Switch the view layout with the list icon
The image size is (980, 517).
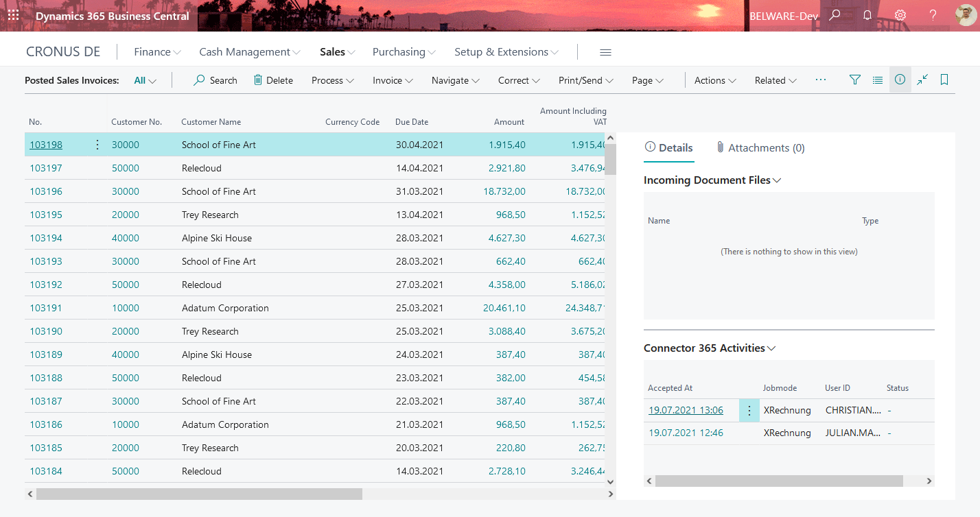pos(877,80)
